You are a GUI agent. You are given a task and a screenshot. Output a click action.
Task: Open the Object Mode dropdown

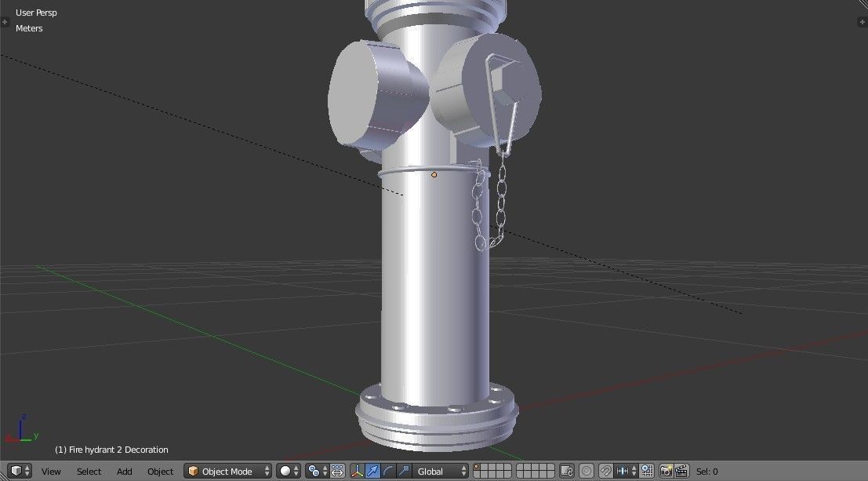click(x=227, y=471)
